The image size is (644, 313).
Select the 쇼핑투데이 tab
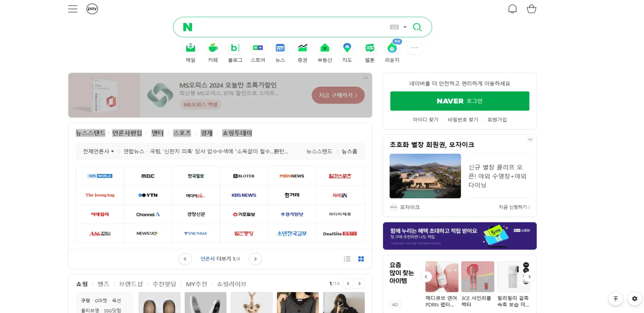(x=237, y=133)
